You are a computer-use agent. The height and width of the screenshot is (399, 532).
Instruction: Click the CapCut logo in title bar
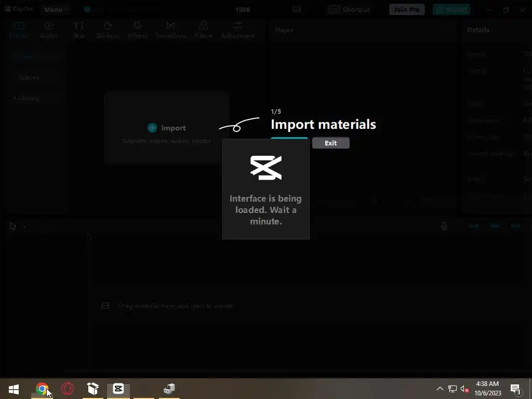(x=19, y=9)
